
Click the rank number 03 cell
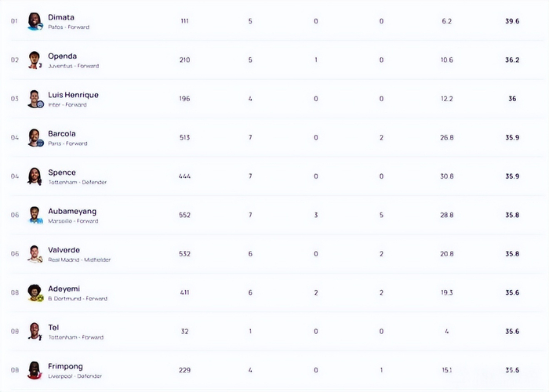point(14,99)
